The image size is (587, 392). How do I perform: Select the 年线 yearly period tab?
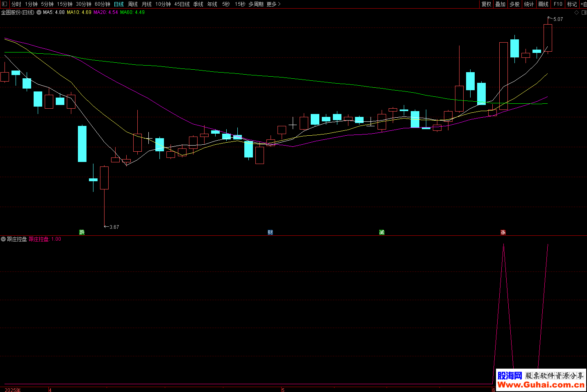pos(212,4)
